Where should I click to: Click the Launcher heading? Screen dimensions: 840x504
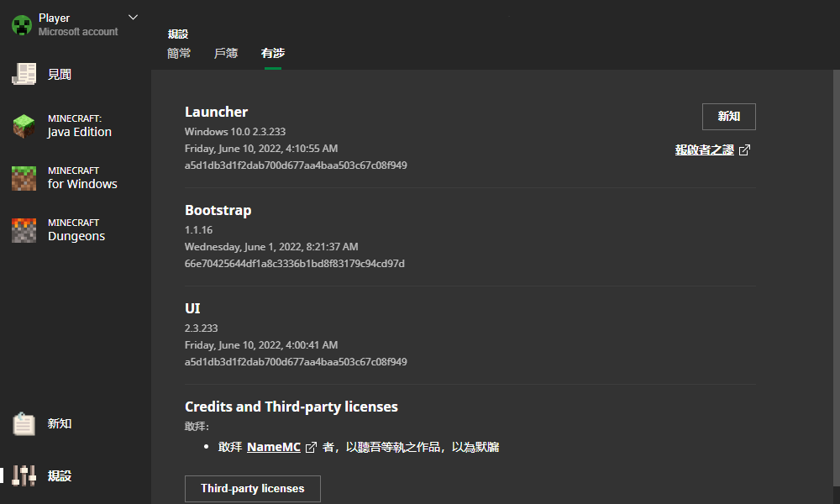pyautogui.click(x=216, y=112)
